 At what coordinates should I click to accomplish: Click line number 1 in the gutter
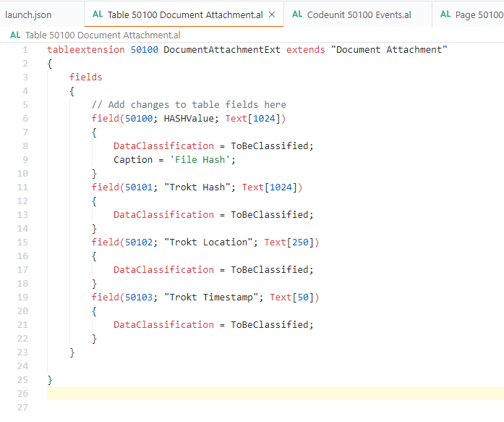[x=25, y=50]
